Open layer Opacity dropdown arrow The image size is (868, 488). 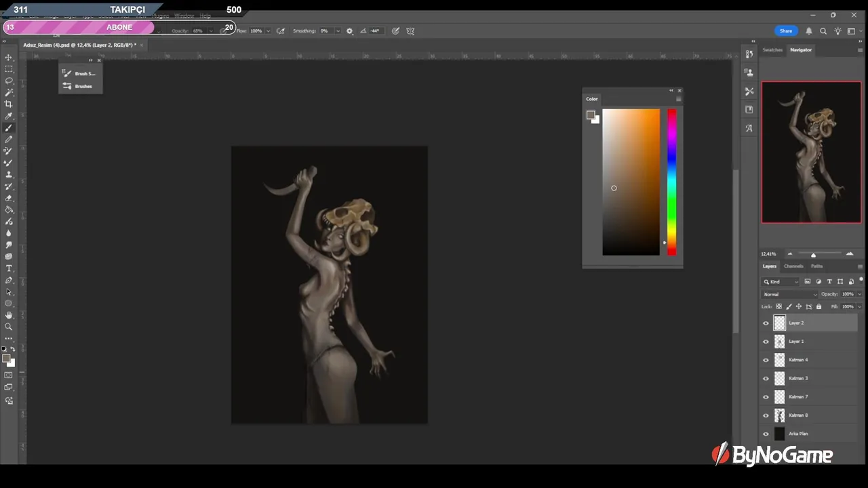(859, 294)
